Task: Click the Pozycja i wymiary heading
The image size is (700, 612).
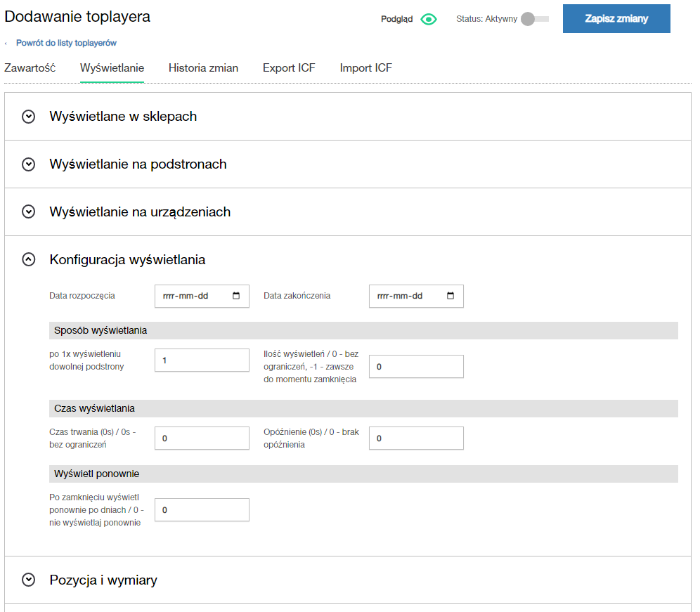Action: 103,580
